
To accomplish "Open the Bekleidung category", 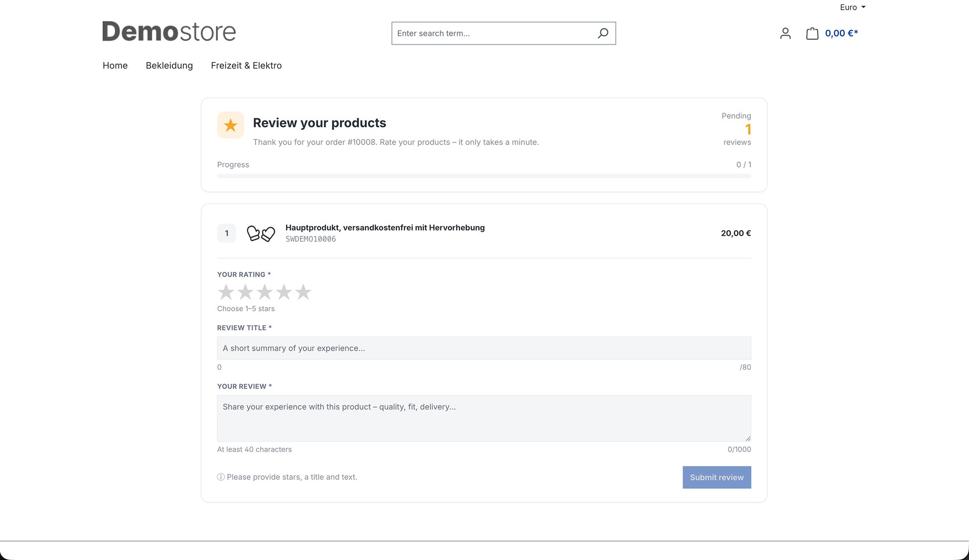I will point(169,66).
